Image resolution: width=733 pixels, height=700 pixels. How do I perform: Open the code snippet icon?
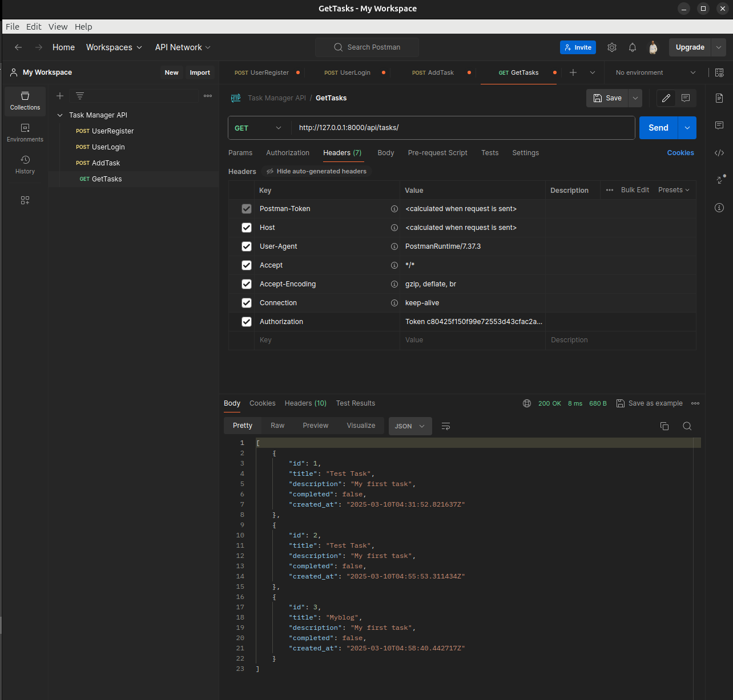click(719, 153)
